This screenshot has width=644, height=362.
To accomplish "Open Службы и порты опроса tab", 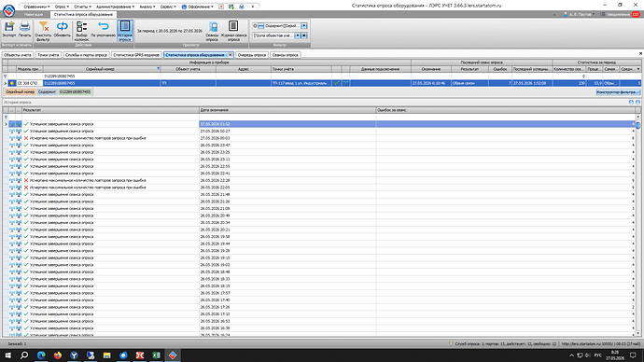I will tap(86, 55).
